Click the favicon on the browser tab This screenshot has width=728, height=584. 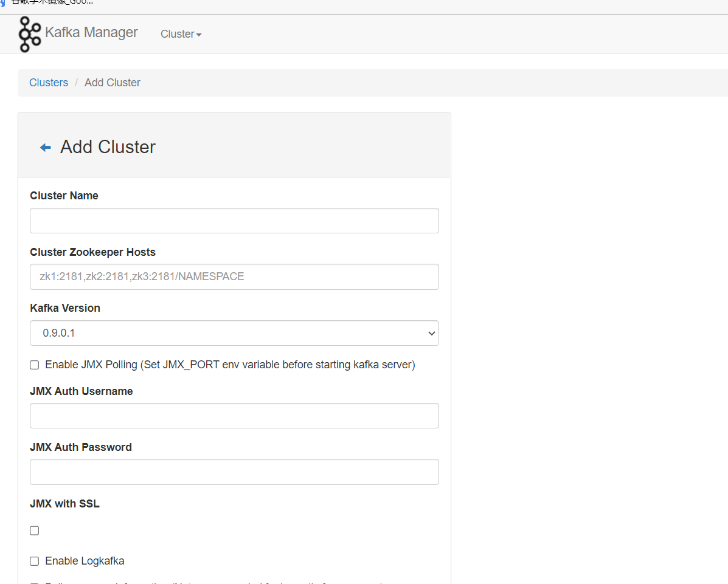click(x=5, y=3)
